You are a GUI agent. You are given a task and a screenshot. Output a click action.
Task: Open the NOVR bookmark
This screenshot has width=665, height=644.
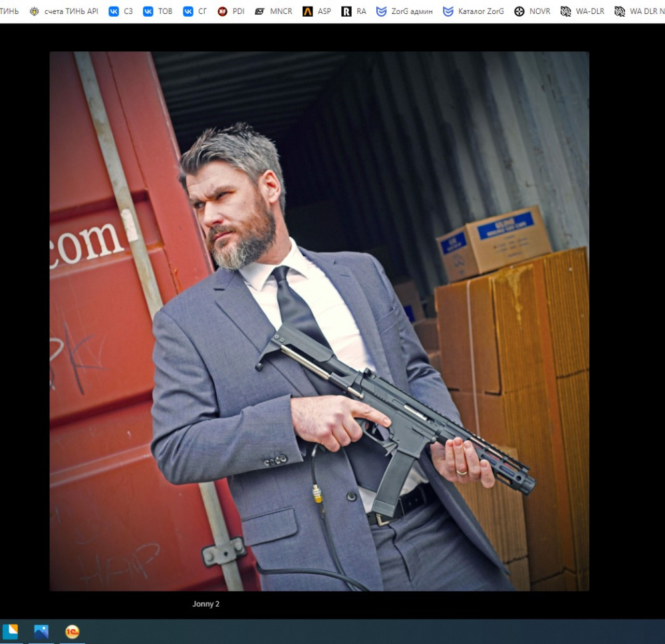pos(532,11)
